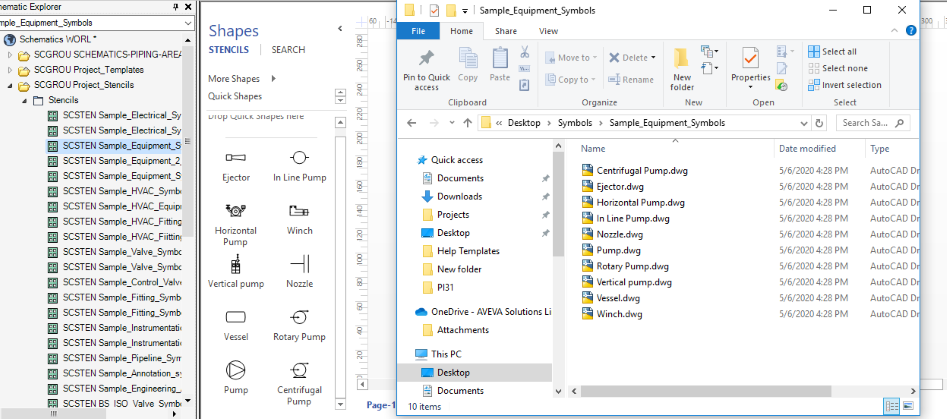Viewport: 947px width, 419px height.
Task: Open Rotary Pump.dwg file
Action: tap(632, 266)
